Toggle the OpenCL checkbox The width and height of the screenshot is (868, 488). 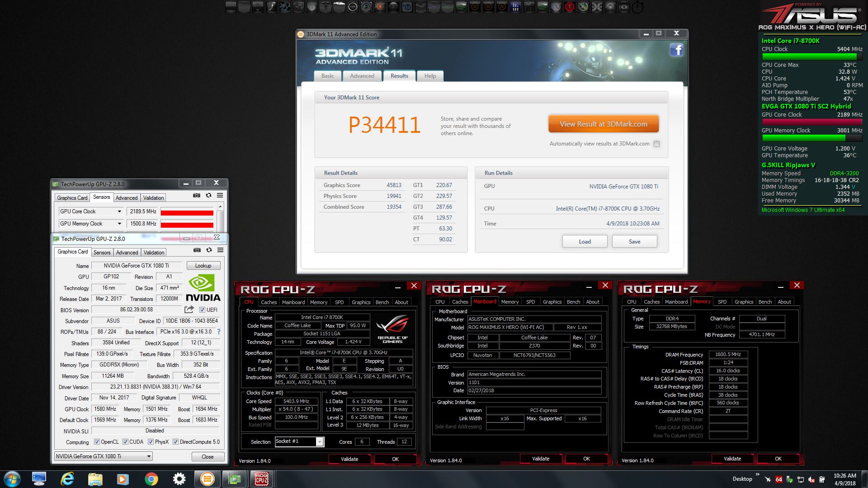[x=97, y=442]
